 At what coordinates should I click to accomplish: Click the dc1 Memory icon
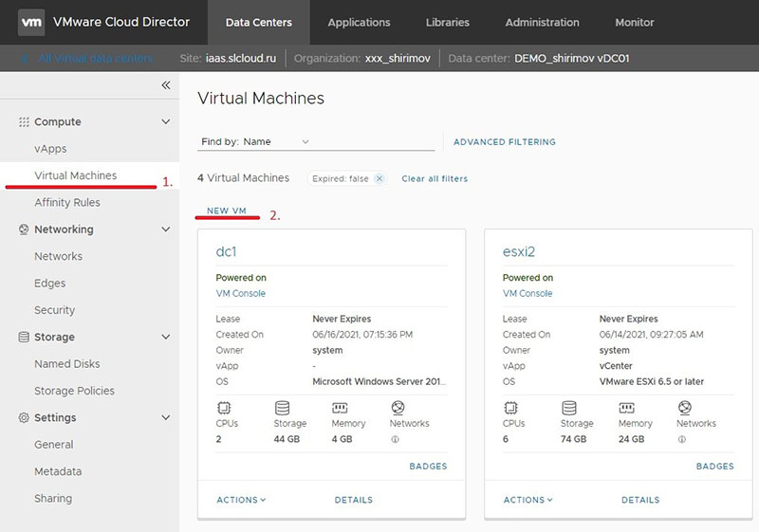pyautogui.click(x=340, y=408)
